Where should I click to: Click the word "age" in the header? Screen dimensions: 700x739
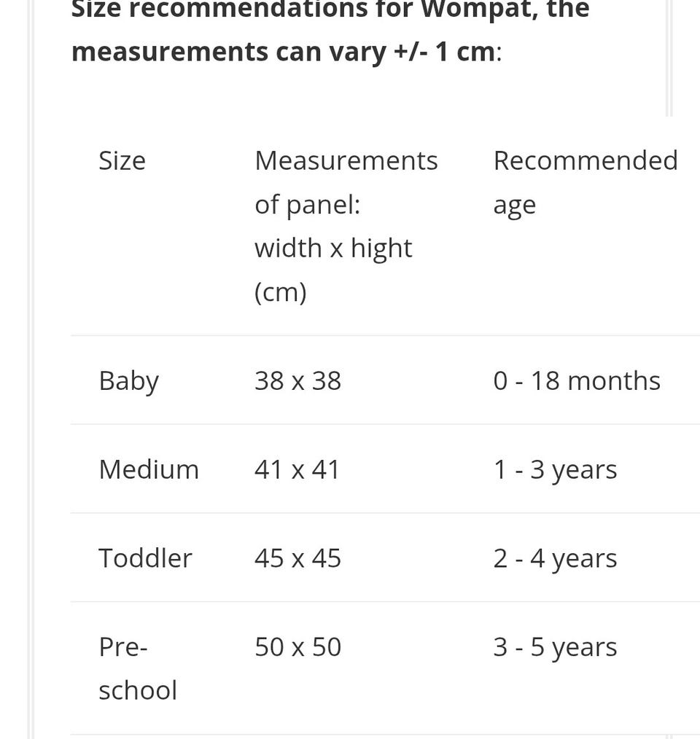click(x=514, y=206)
